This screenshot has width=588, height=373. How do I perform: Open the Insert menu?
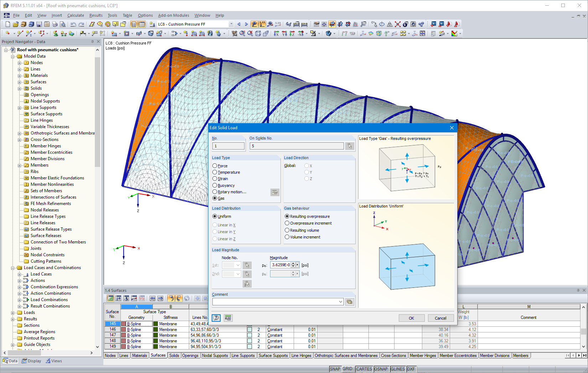(x=57, y=15)
